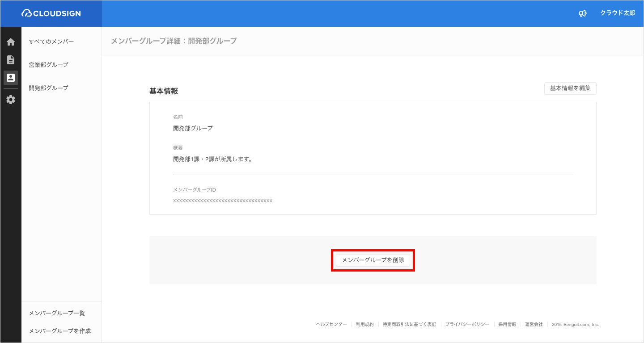Open the documents icon in sidebar
The height and width of the screenshot is (343, 644).
pos(11,60)
